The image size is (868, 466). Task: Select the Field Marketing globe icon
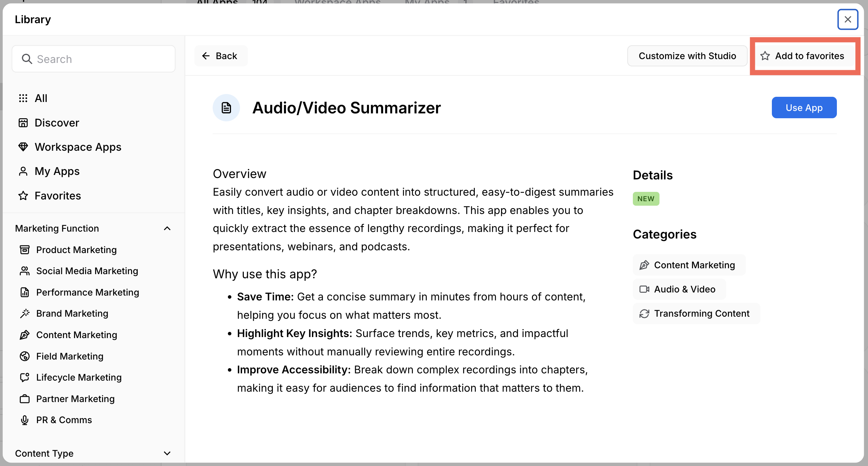(x=25, y=356)
